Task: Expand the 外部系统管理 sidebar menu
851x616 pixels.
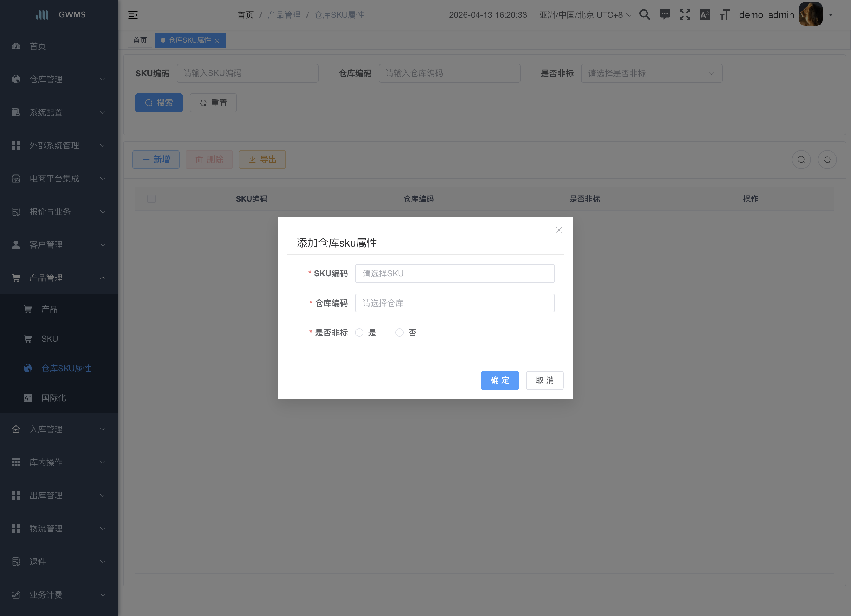Action: (x=59, y=145)
